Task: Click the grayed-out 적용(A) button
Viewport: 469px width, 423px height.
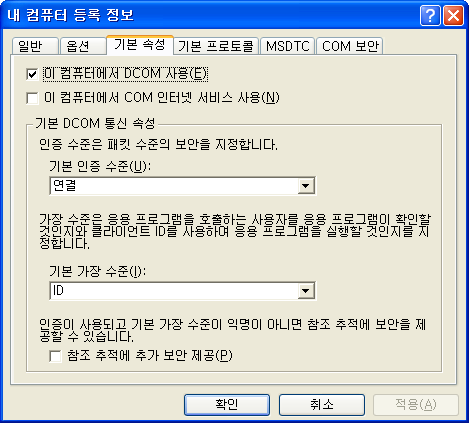Action: 416,405
